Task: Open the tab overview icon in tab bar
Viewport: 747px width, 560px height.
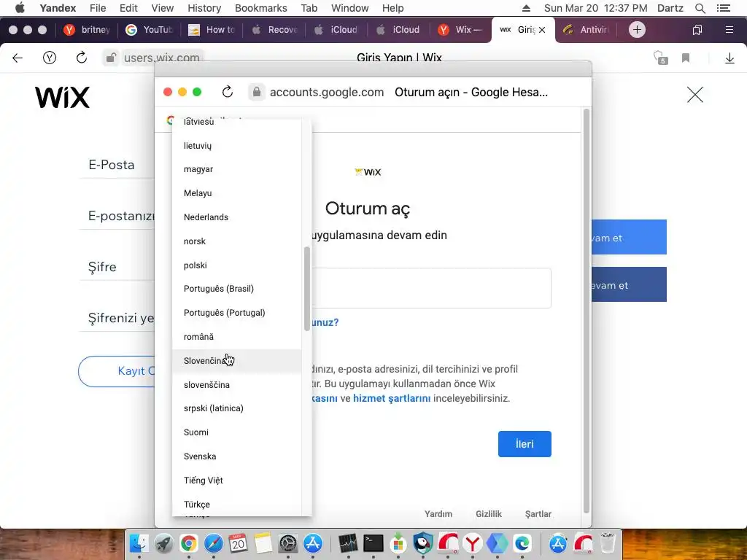Action: point(697,30)
